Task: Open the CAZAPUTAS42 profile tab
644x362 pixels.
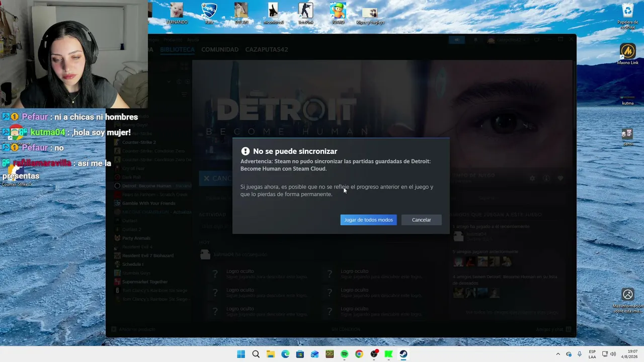Action: click(267, 50)
